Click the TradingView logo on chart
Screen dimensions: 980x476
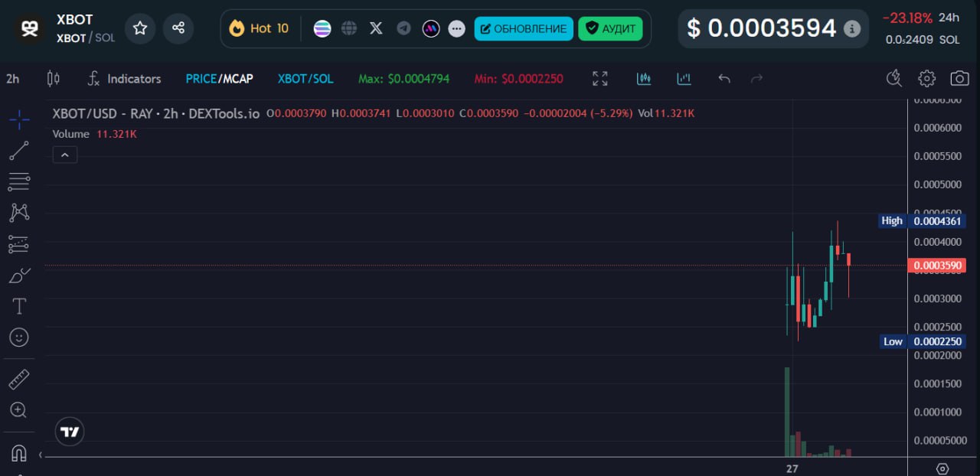pos(70,432)
